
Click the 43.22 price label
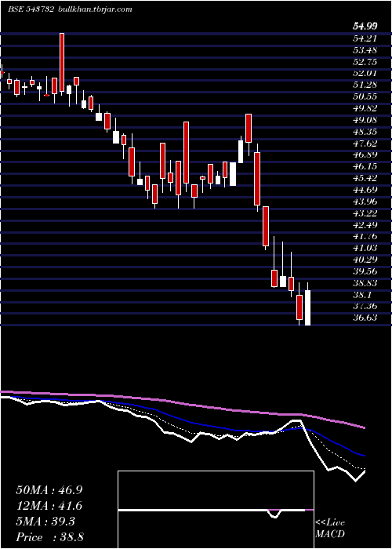pos(365,213)
